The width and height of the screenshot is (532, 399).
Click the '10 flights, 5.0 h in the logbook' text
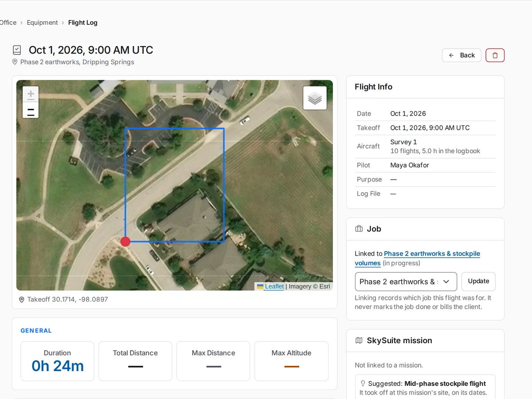tap(435, 151)
